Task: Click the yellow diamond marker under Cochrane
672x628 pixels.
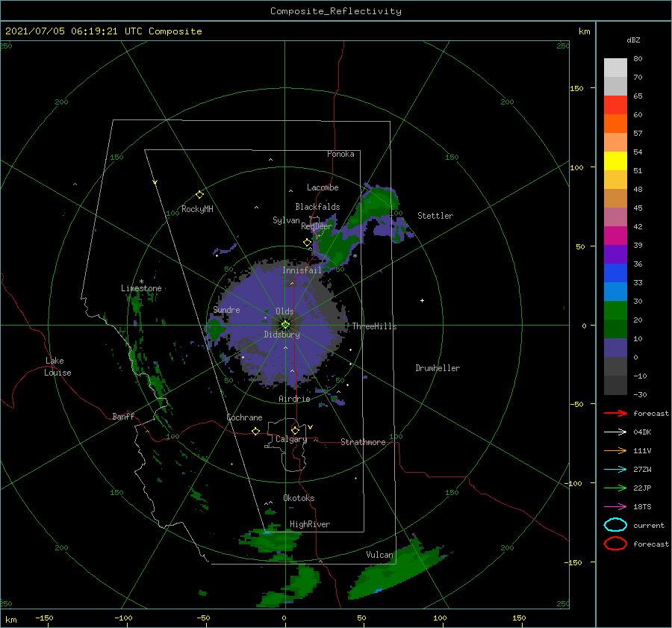Action: click(x=256, y=432)
